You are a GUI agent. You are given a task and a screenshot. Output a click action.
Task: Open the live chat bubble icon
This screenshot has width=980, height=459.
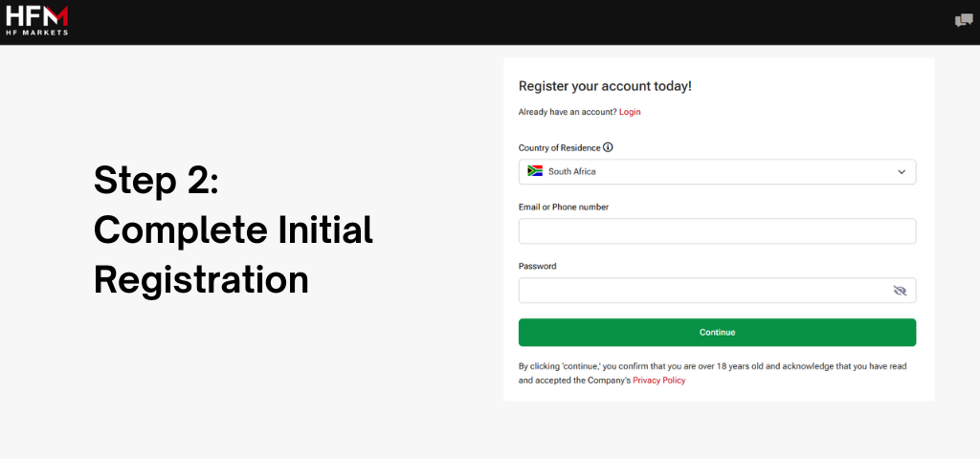point(963,20)
